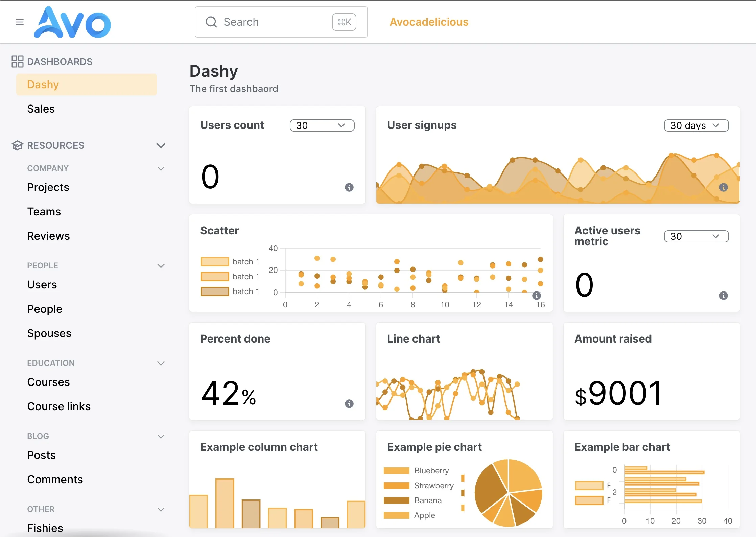Click the Avo logo
756x537 pixels.
[x=72, y=22]
